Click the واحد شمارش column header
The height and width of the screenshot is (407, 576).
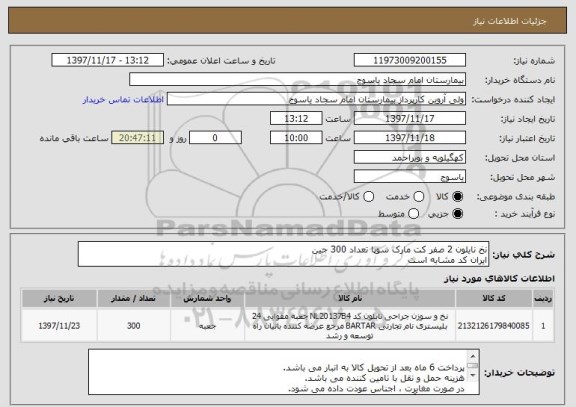click(x=207, y=298)
